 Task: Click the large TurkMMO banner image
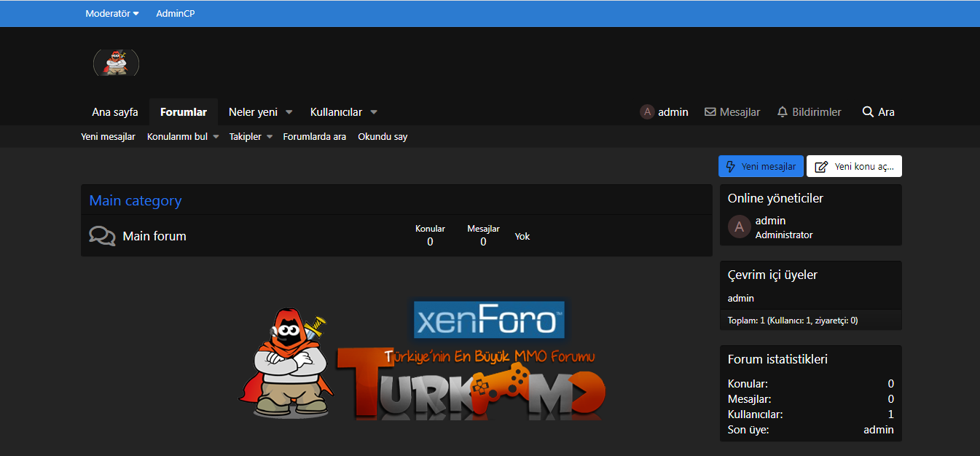point(421,361)
